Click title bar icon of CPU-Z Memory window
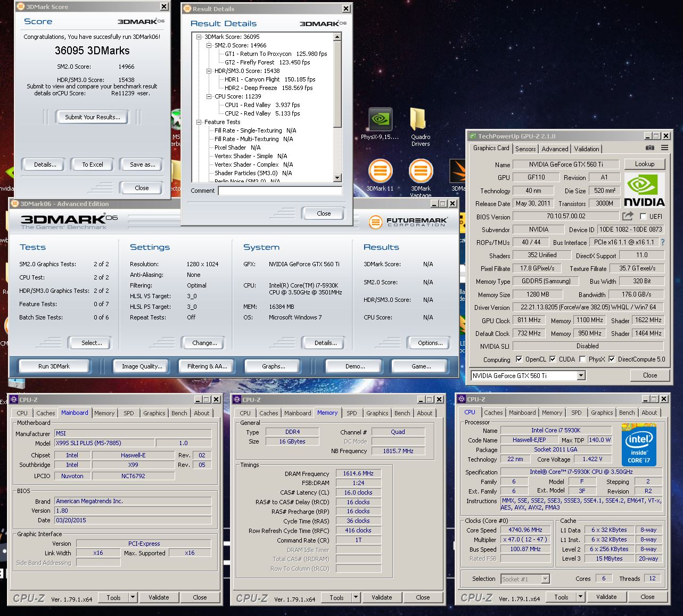The image size is (683, 616). pos(237,399)
